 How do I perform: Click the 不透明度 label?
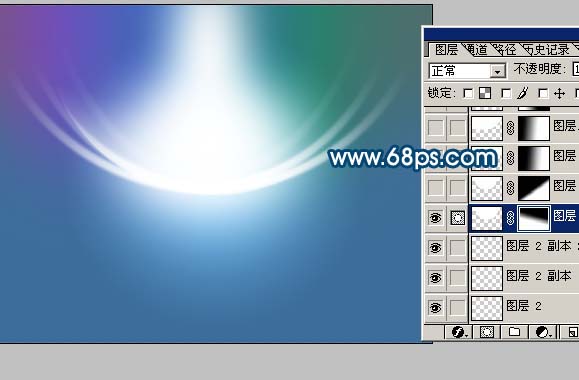539,69
